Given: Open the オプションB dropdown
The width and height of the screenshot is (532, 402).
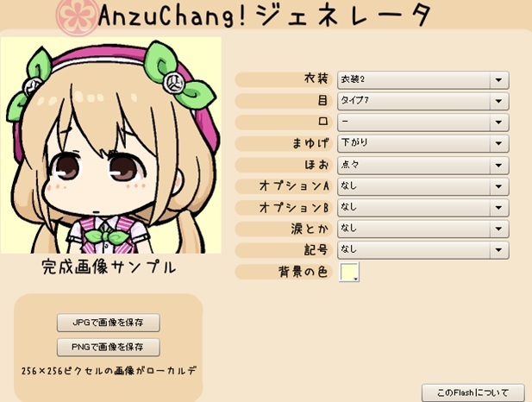Looking at the screenshot, I should pyautogui.click(x=423, y=207).
